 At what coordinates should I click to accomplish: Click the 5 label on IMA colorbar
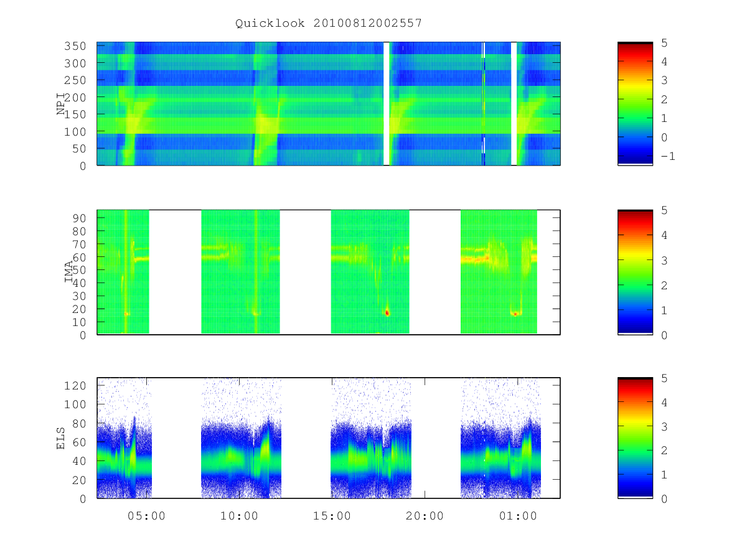point(664,210)
